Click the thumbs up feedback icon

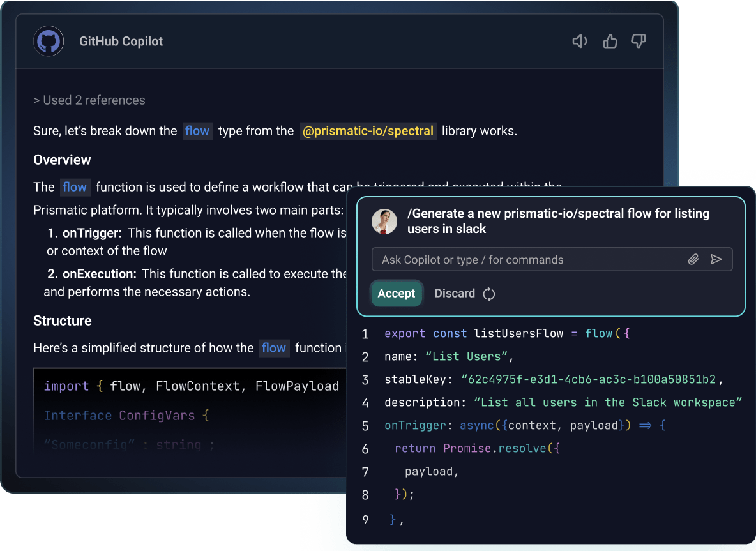610,42
